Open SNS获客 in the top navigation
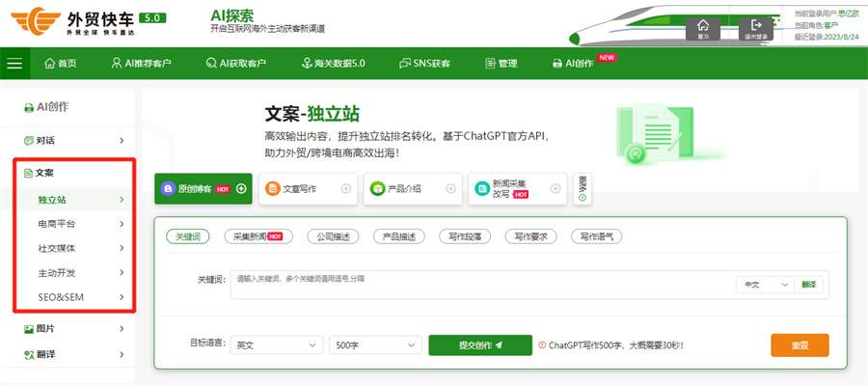868x386 pixels. coord(424,64)
